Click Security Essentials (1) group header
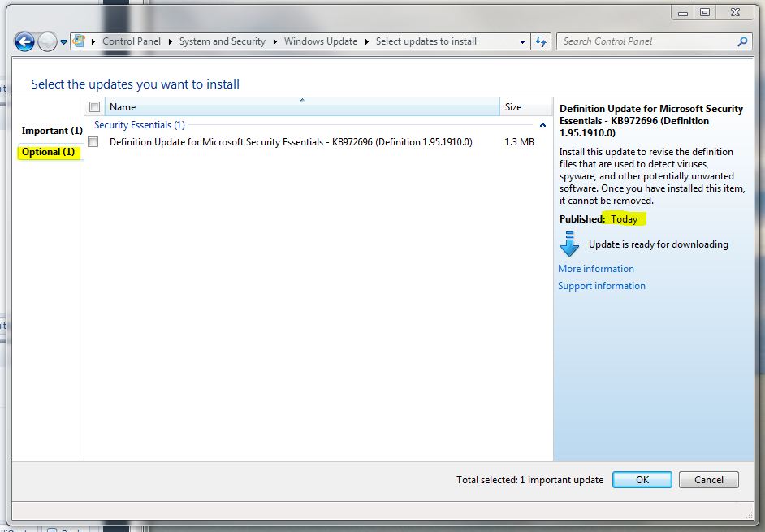This screenshot has height=532, width=765. pyautogui.click(x=139, y=125)
